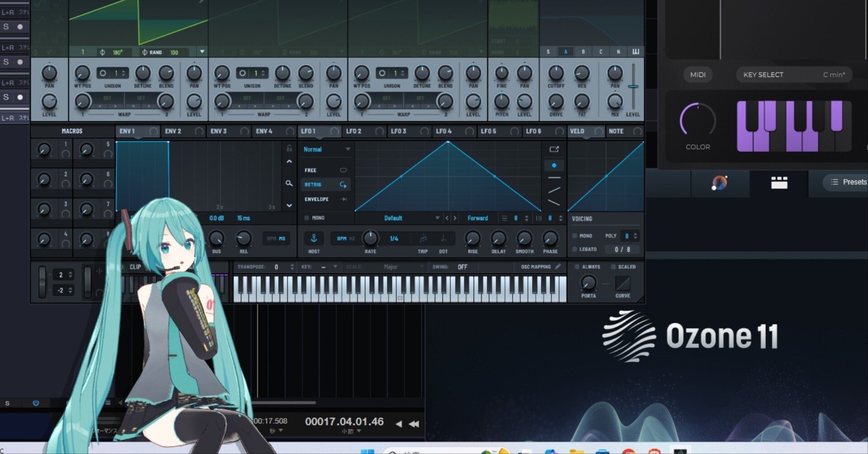Open the KEY SELECT C min field
The height and width of the screenshot is (454, 868).
(794, 75)
